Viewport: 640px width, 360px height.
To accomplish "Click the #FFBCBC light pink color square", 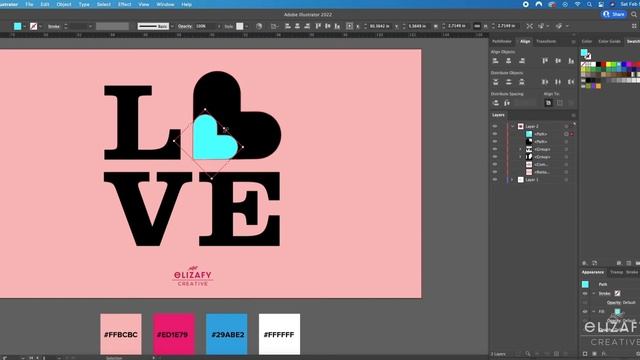I will tap(121, 334).
